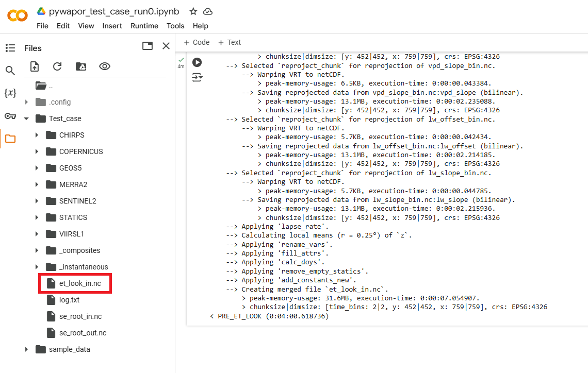The width and height of the screenshot is (588, 373).
Task: Open the Insert menu
Action: click(x=112, y=26)
